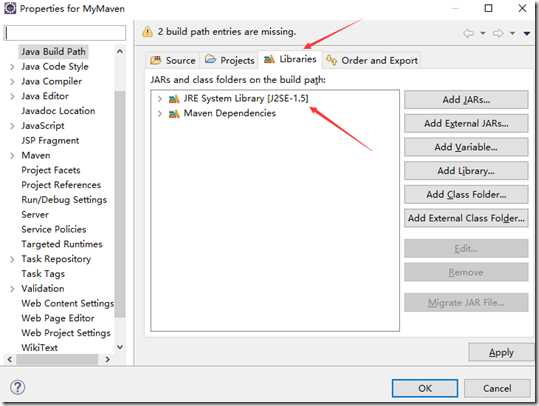Expand the Java Code Style node
539x406 pixels.
click(12, 67)
